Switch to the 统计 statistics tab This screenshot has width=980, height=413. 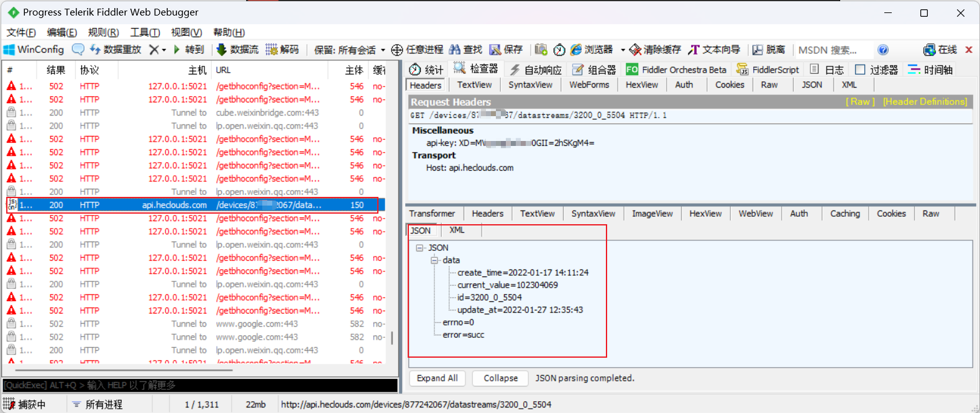(426, 70)
